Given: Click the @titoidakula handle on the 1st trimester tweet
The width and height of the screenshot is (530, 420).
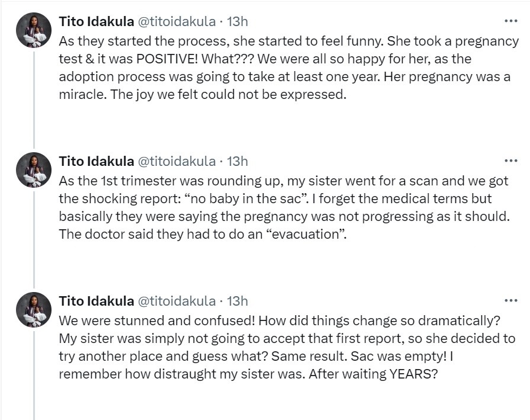Looking at the screenshot, I should click(x=176, y=161).
